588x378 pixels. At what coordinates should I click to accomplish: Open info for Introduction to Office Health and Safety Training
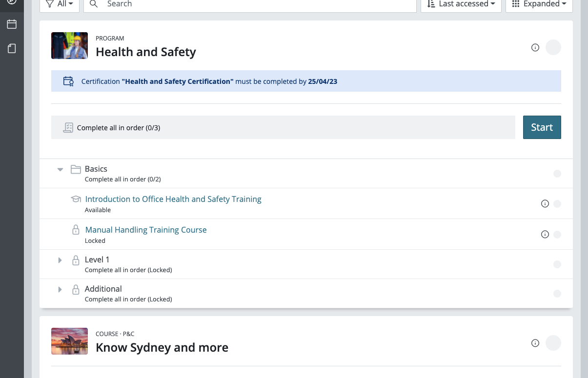click(x=545, y=203)
